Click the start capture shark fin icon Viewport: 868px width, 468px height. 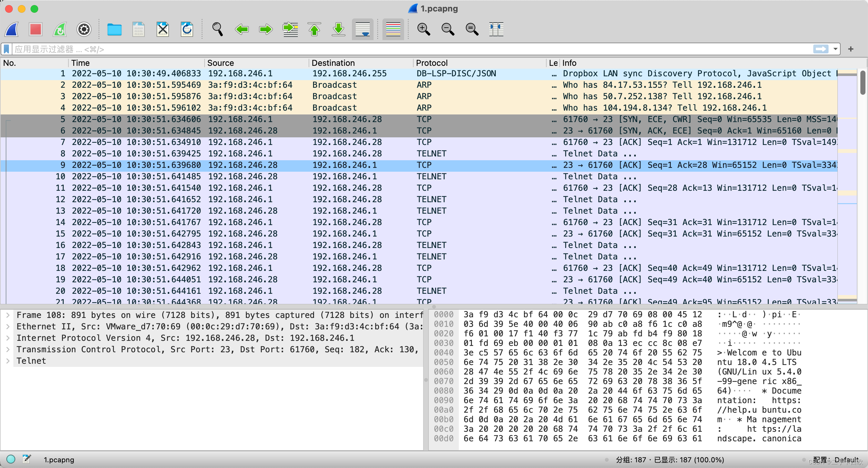(12, 30)
